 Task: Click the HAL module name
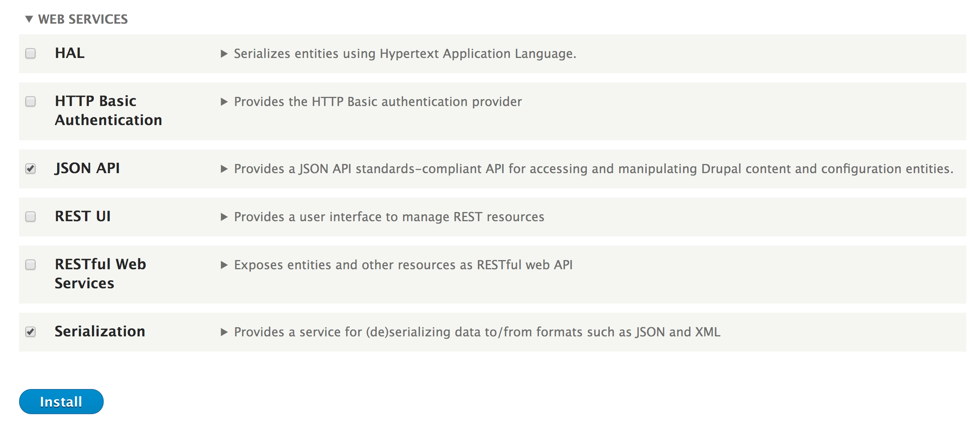click(x=70, y=53)
